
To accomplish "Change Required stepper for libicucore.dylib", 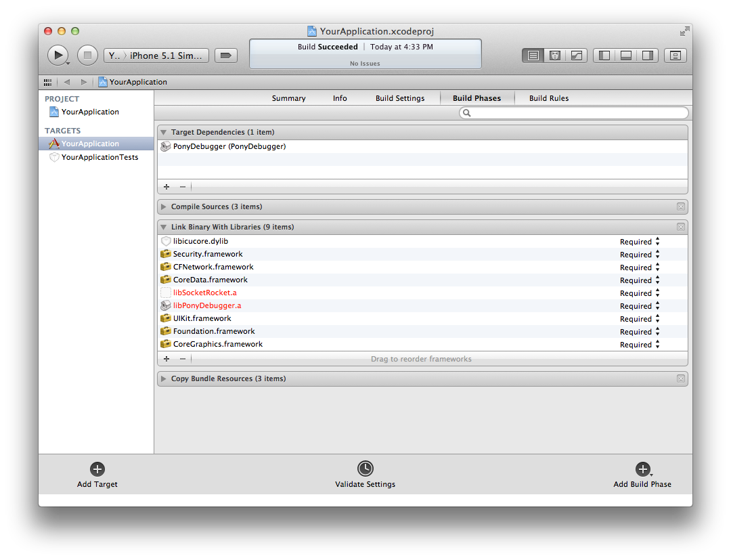I will pyautogui.click(x=657, y=242).
